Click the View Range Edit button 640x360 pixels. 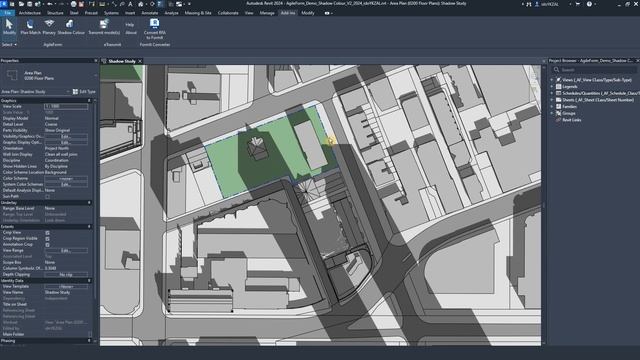[x=66, y=251]
